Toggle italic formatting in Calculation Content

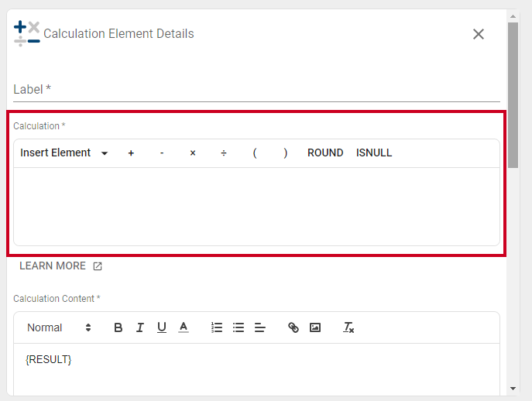click(x=140, y=327)
